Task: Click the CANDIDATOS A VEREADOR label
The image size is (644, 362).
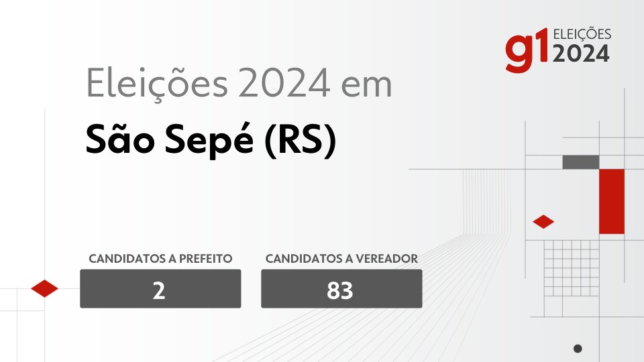Action: (341, 258)
